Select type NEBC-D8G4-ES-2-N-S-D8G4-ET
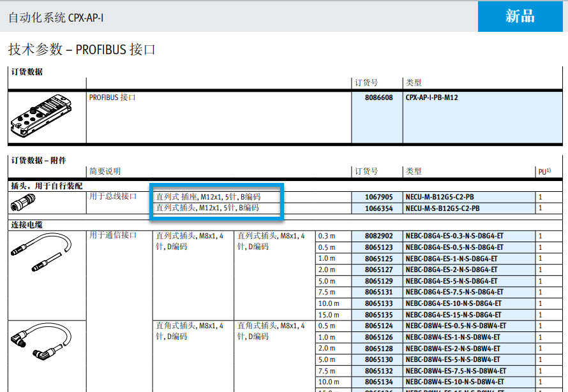 pos(451,270)
